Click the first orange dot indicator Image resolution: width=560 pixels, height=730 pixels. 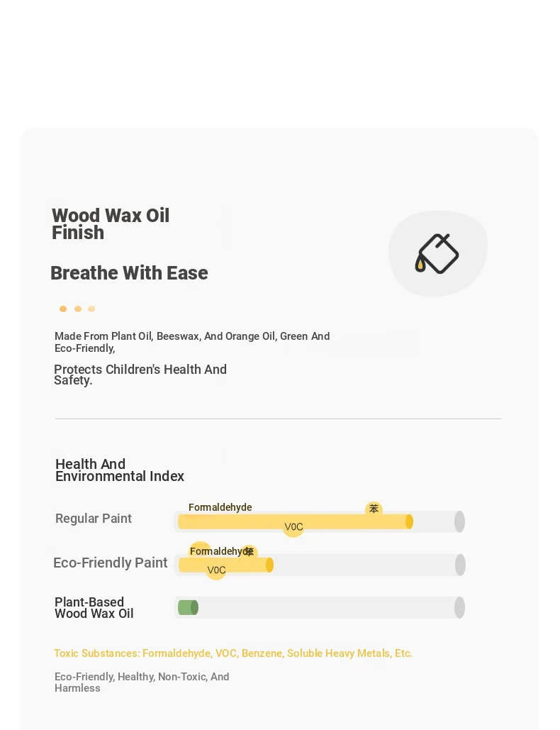click(63, 309)
